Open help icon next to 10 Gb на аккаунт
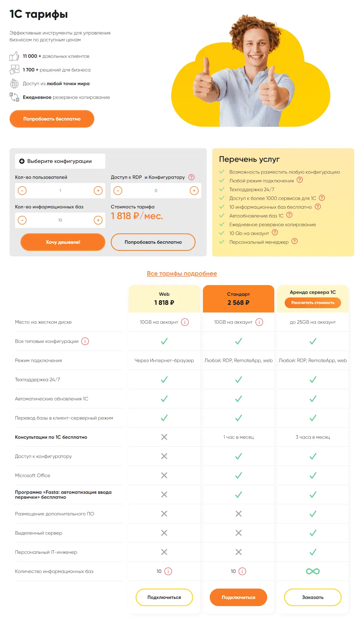Viewport: 364px width, 625px height. click(275, 233)
